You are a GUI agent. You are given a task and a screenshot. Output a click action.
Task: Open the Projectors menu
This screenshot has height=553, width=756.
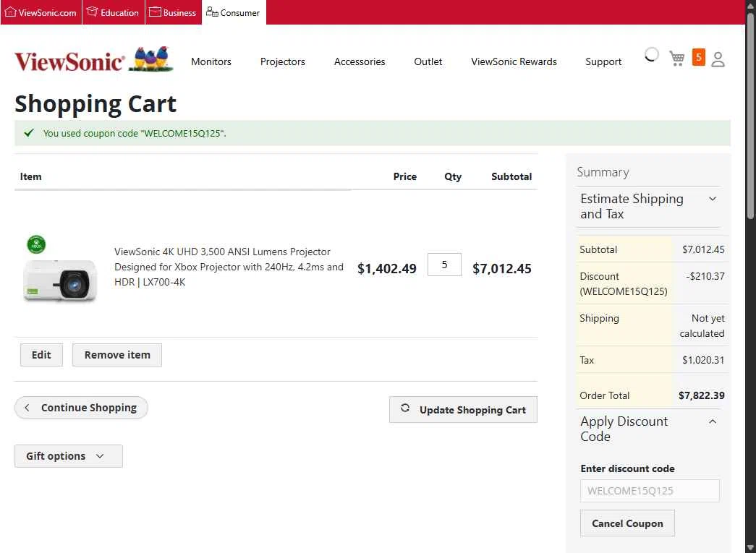coord(283,61)
